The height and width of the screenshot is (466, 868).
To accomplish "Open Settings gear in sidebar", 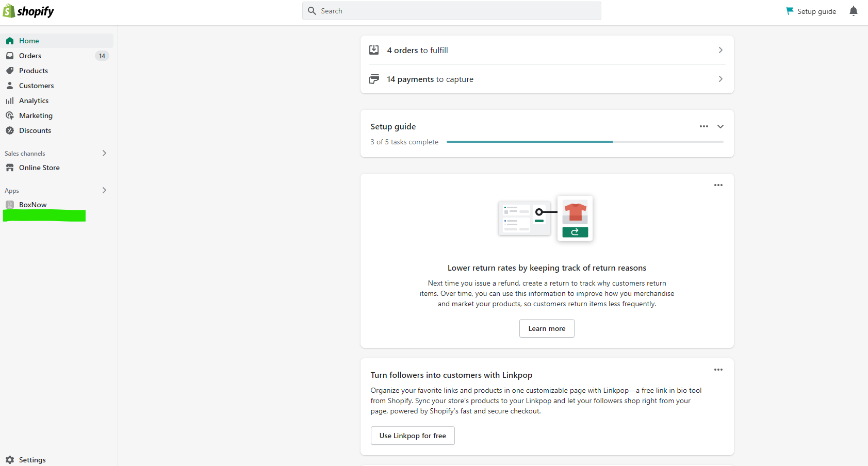I will coord(10,460).
